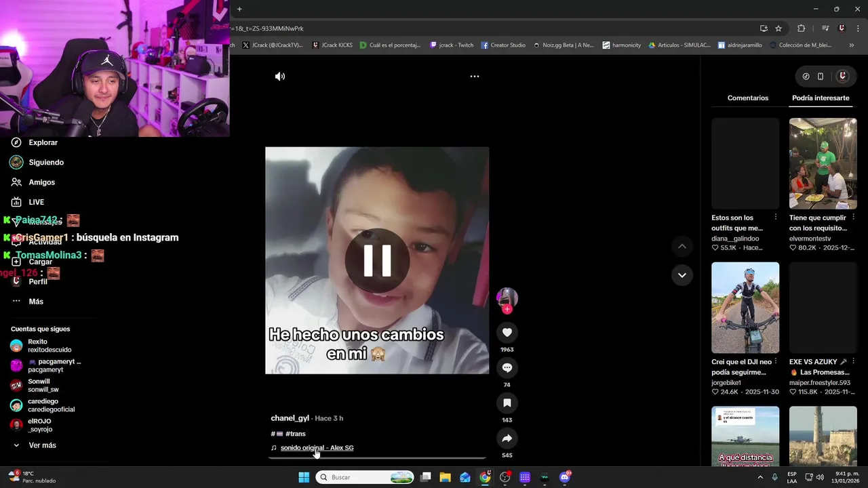Go to next video with down arrow
This screenshot has width=868, height=488.
[682, 275]
